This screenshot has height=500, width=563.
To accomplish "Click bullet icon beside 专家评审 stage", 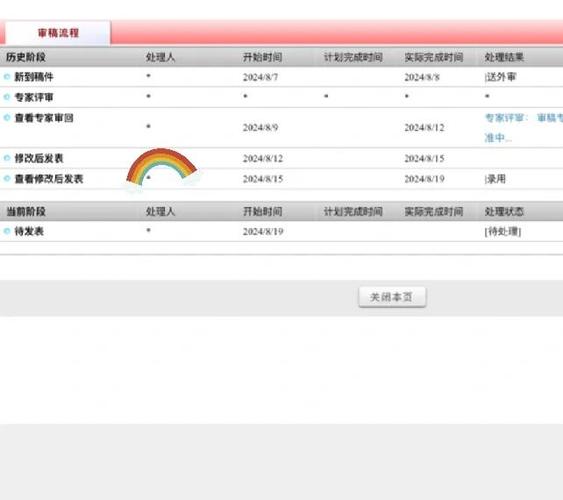I will [x=7, y=97].
